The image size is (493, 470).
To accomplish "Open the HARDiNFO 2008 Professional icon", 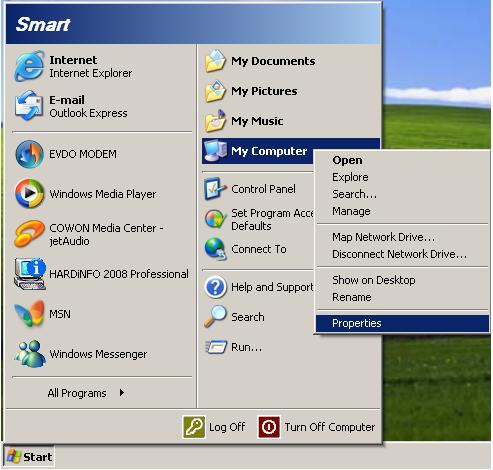I will coord(29,274).
